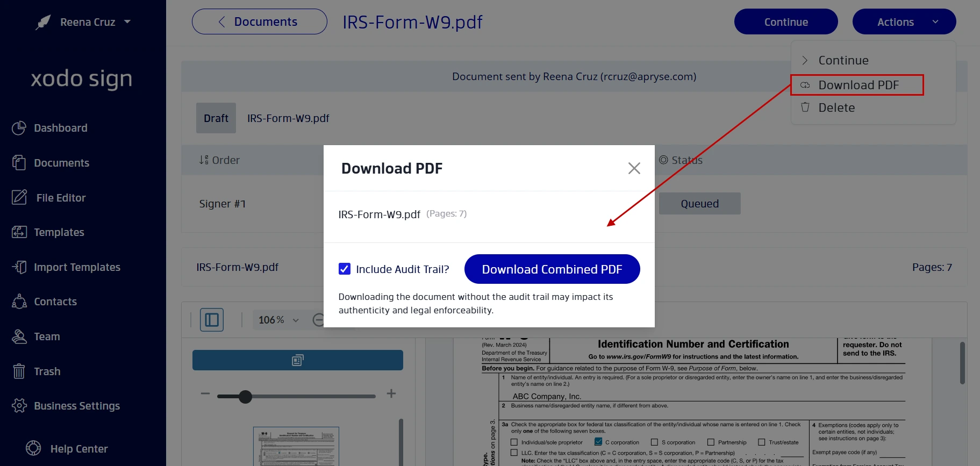Click the Help Center lifebuoy icon
This screenshot has width=980, height=466.
[33, 448]
